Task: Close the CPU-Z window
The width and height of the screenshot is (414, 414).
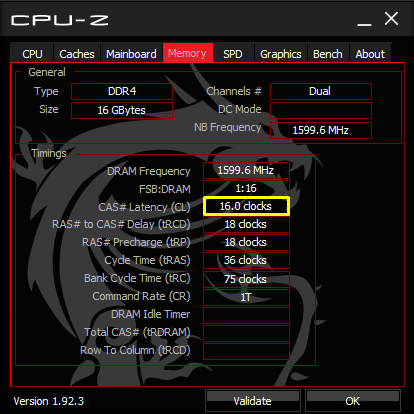Action: (391, 19)
